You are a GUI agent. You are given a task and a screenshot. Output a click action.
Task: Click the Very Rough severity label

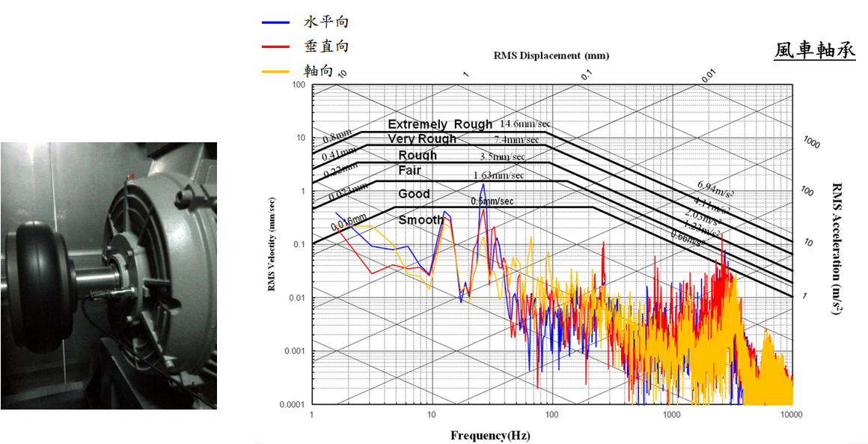[x=422, y=139]
